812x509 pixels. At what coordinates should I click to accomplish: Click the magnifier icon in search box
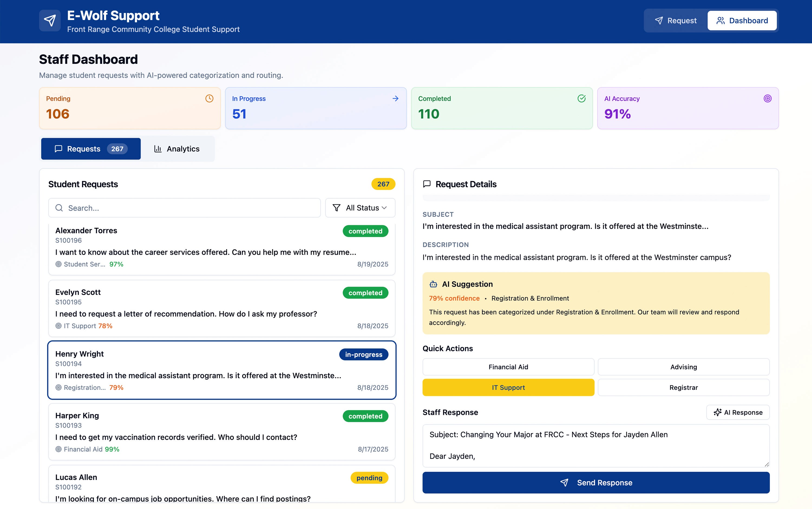pos(59,208)
